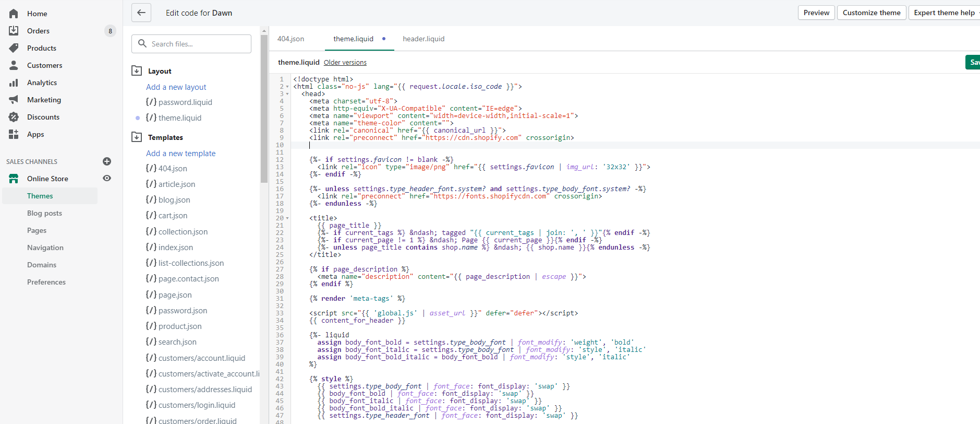Click the unsaved dot on theme.liquid tab
This screenshot has width=980, height=424.
(384, 39)
